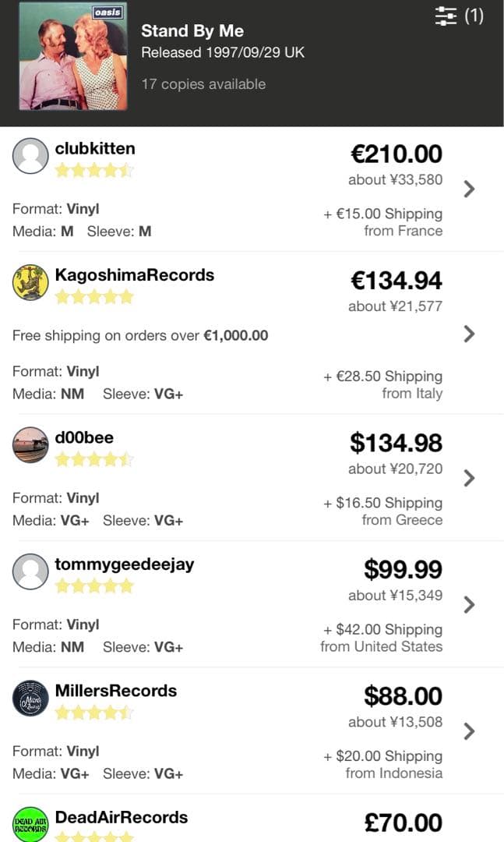Tap the MillersRecords seller logo
The width and height of the screenshot is (504, 842).
[x=30, y=699]
